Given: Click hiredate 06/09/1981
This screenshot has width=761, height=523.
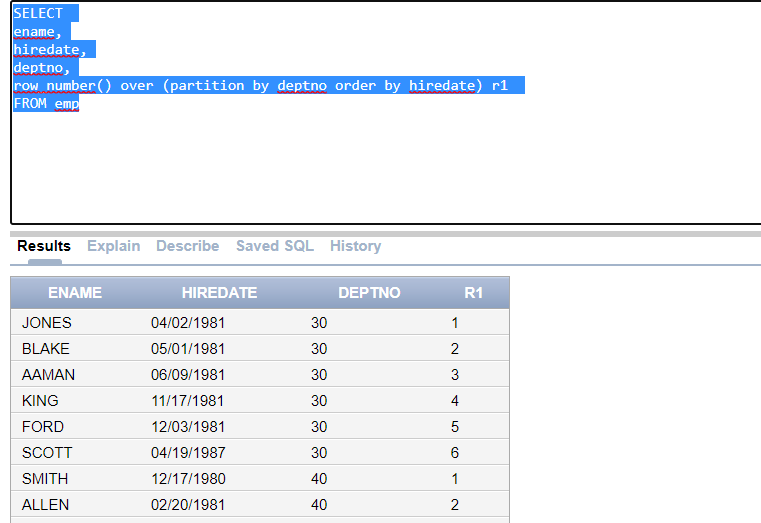Looking at the screenshot, I should pos(188,375).
